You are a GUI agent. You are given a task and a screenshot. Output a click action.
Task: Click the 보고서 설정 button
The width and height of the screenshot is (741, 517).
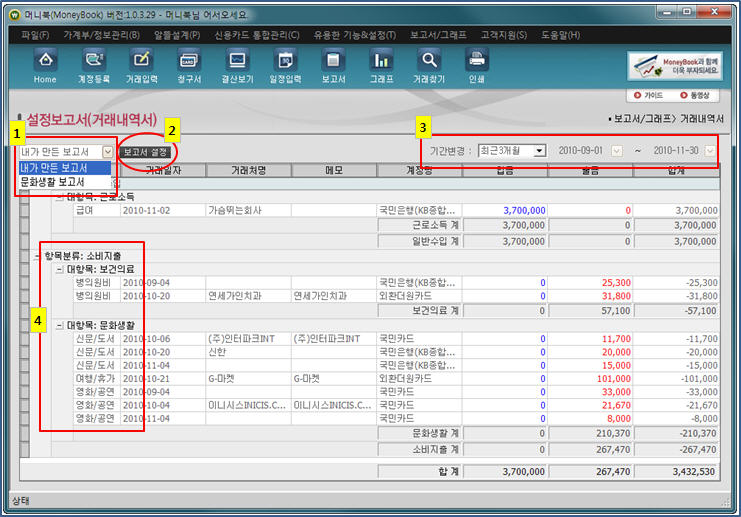145,152
